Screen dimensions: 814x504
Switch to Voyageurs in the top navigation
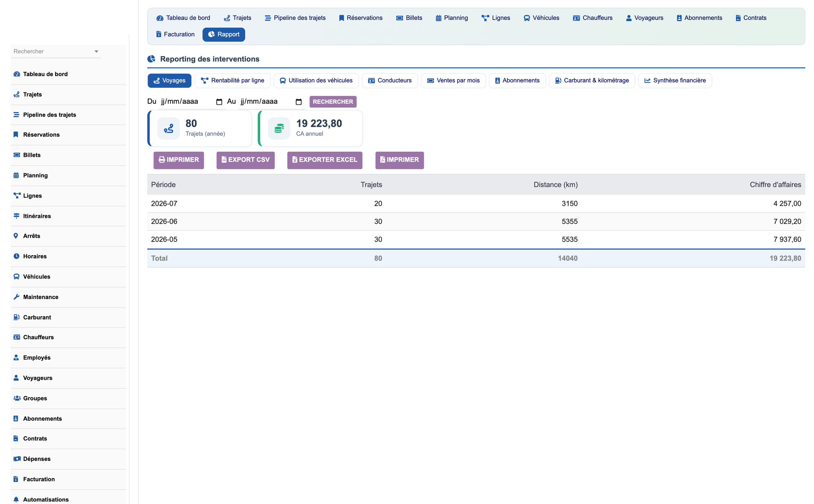point(645,18)
